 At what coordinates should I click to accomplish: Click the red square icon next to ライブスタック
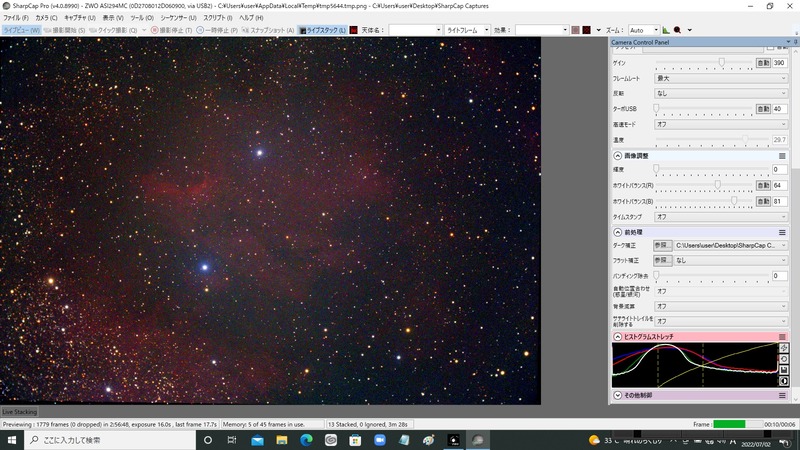(354, 30)
